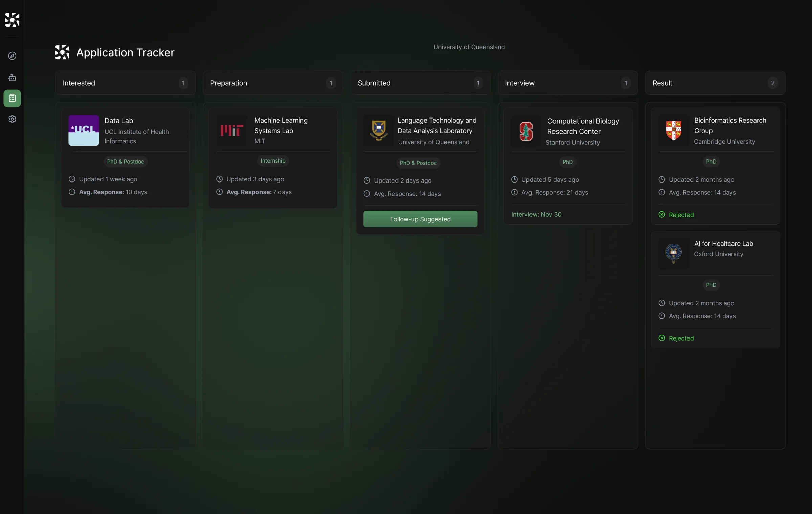This screenshot has height=514, width=812.
Task: Open Language Technology and Data Analysis Laboratory
Action: (437, 125)
